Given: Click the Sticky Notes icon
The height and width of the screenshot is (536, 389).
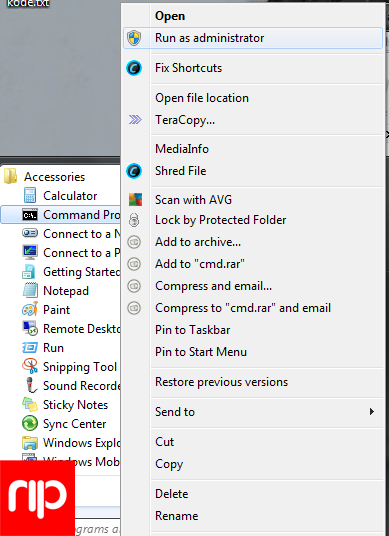Looking at the screenshot, I should point(30,404).
